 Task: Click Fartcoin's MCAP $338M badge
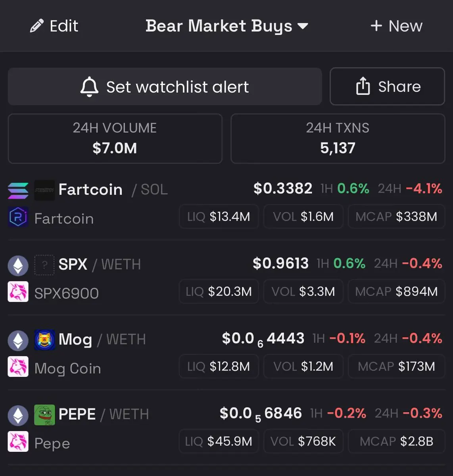pos(396,217)
